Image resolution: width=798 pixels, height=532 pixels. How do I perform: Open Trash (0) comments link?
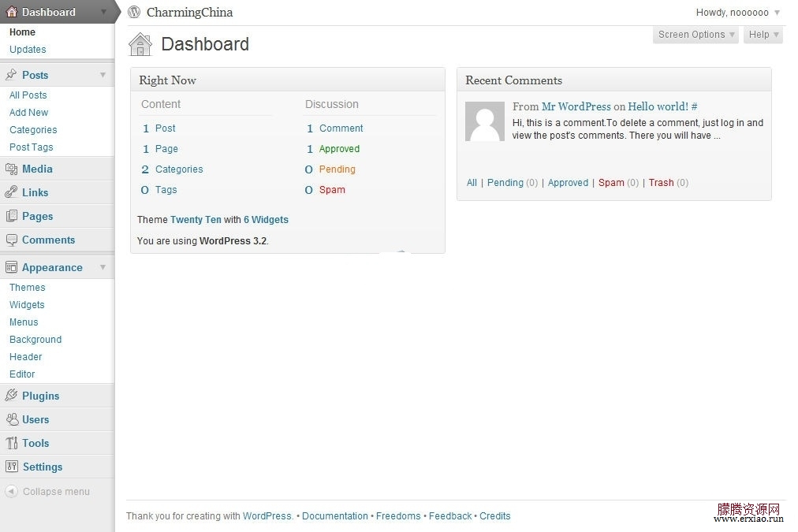(x=668, y=183)
